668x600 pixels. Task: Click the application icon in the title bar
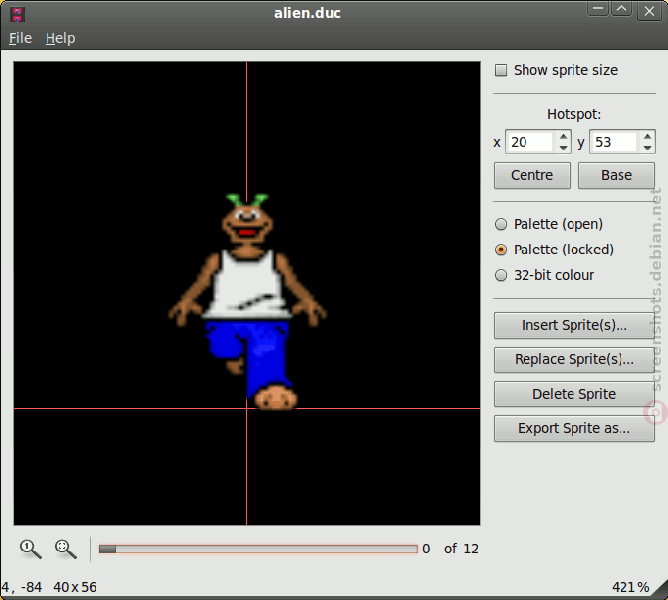tap(17, 14)
